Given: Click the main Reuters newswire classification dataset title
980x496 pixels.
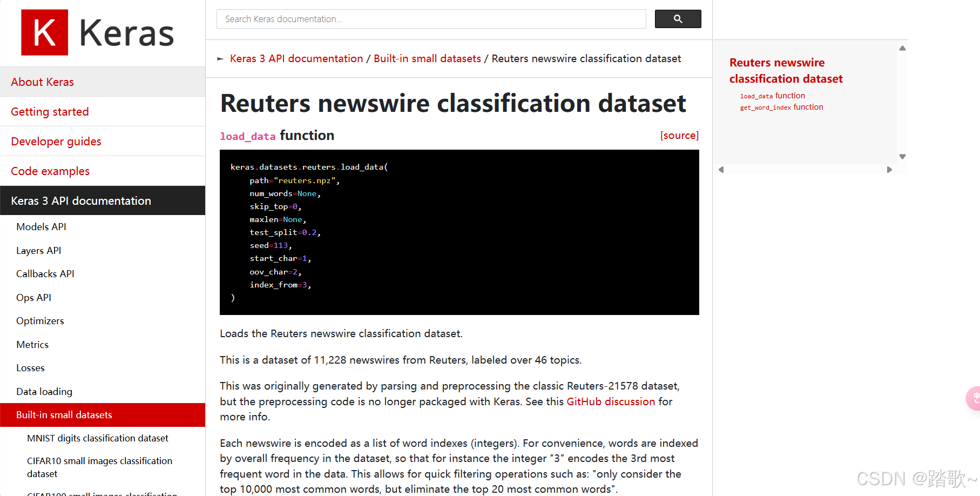Looking at the screenshot, I should (x=453, y=103).
